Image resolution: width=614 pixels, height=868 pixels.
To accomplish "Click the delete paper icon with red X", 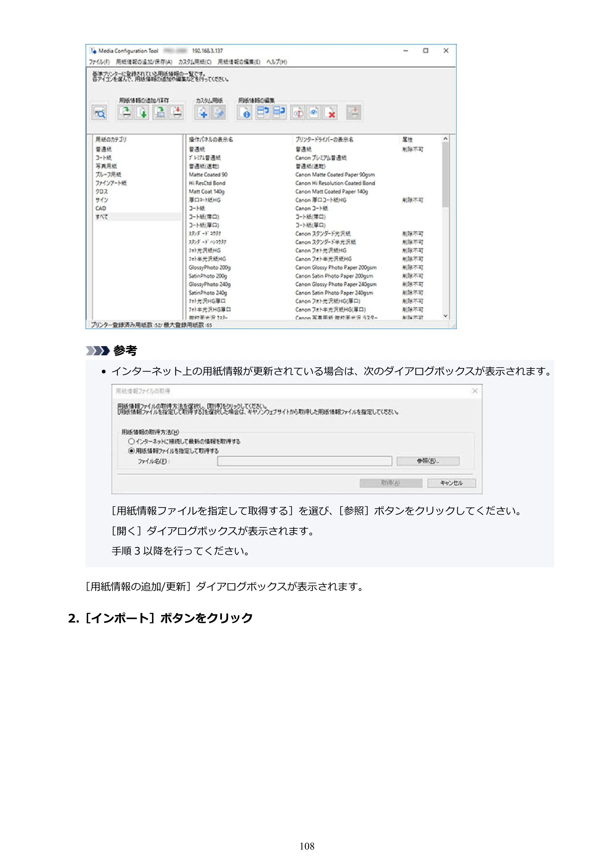I will point(330,112).
